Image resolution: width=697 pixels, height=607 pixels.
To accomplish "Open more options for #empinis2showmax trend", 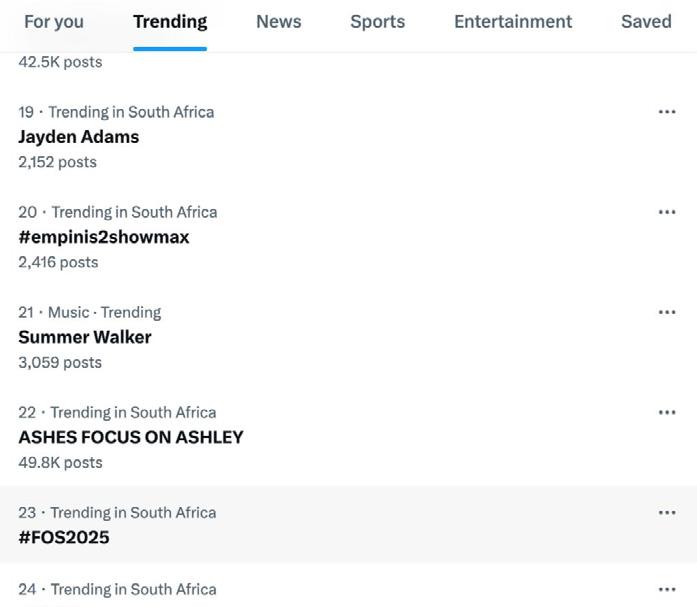I will point(667,212).
